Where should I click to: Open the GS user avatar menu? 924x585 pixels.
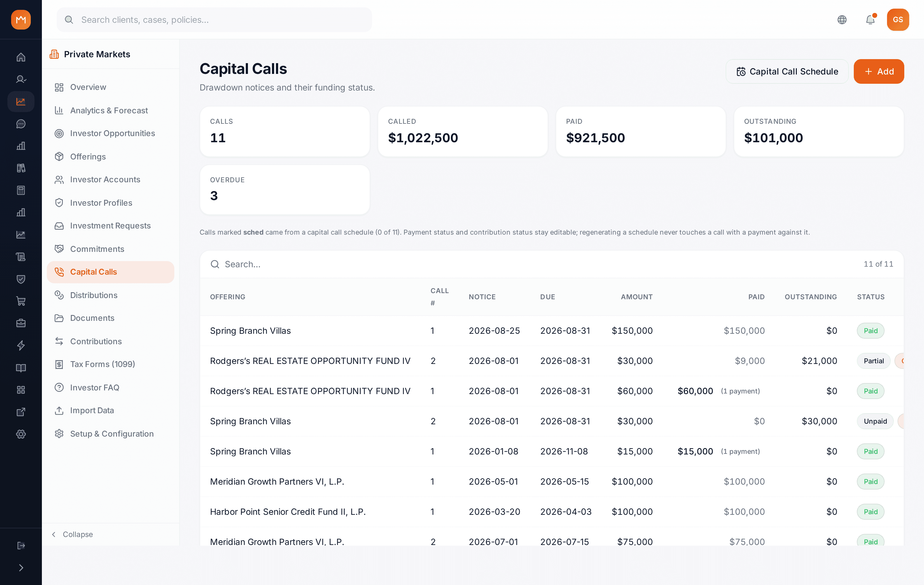pyautogui.click(x=898, y=20)
